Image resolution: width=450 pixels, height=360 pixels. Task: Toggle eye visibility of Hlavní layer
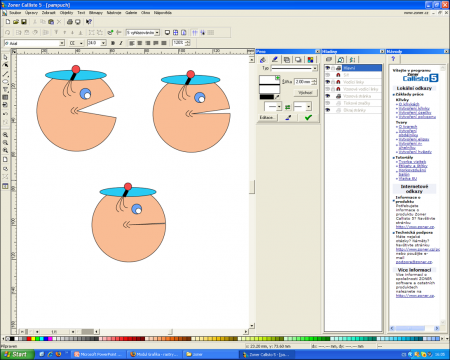[328, 68]
